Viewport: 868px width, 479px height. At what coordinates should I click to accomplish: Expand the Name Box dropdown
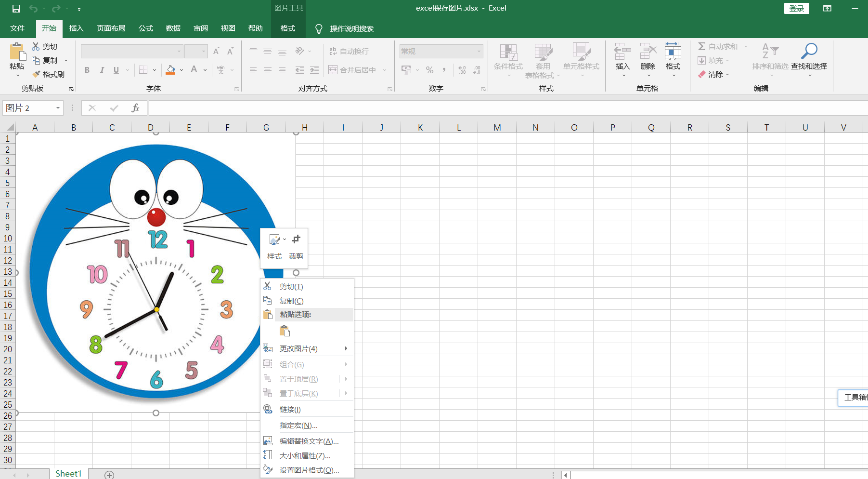tap(58, 108)
